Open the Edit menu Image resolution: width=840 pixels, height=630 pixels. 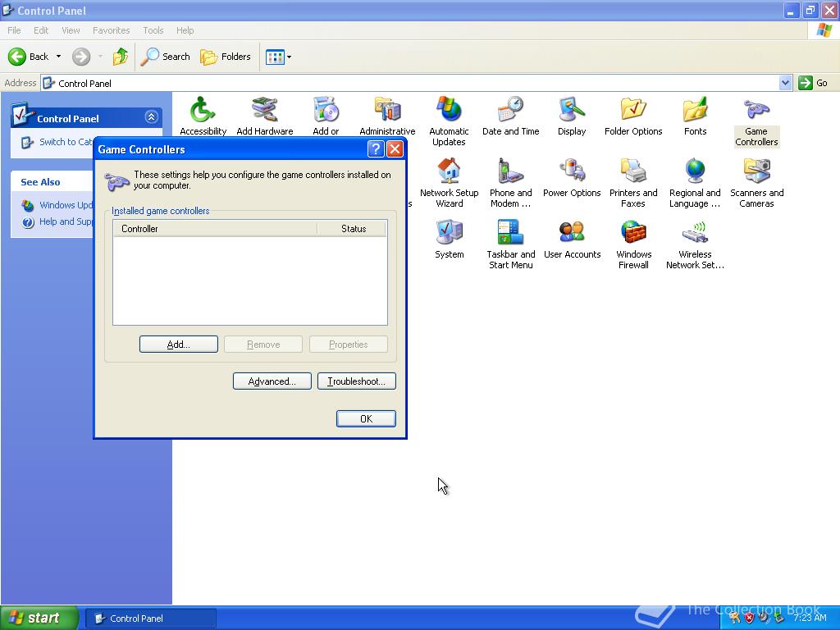[41, 30]
